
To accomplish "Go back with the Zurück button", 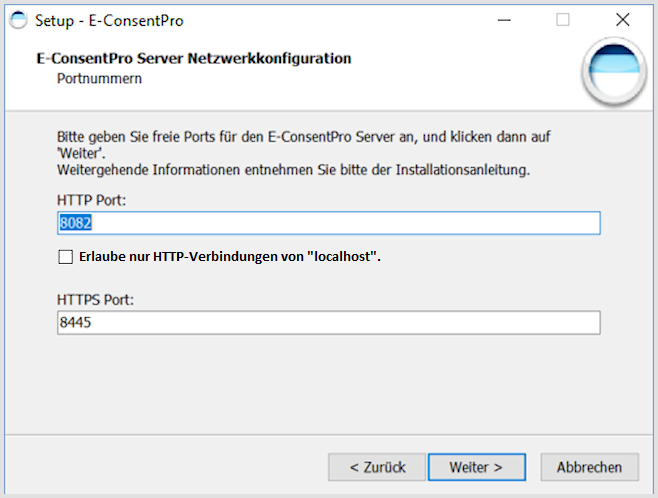I will [377, 467].
